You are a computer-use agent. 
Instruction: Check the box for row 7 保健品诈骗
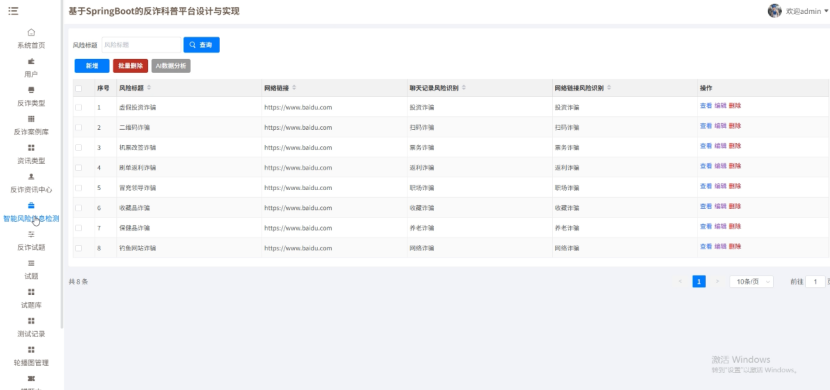pos(78,228)
